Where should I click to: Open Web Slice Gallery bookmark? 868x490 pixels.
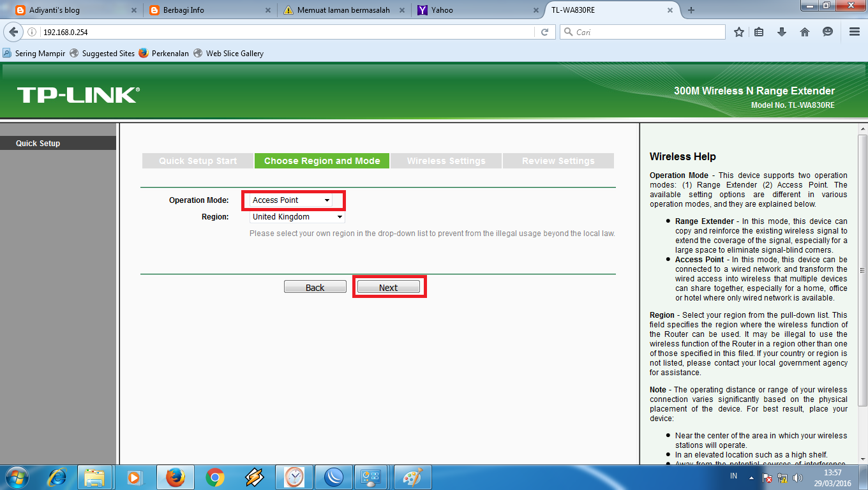(x=228, y=54)
